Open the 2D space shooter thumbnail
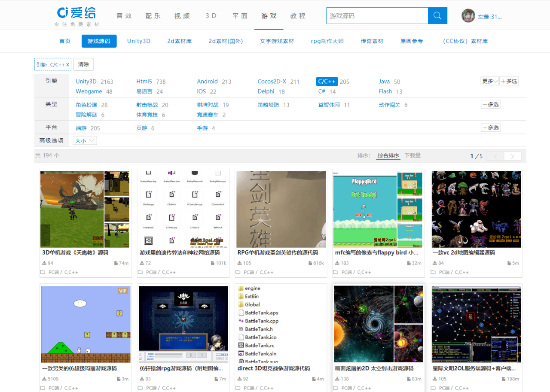Viewport: 550px width, 392px height. [x=379, y=324]
